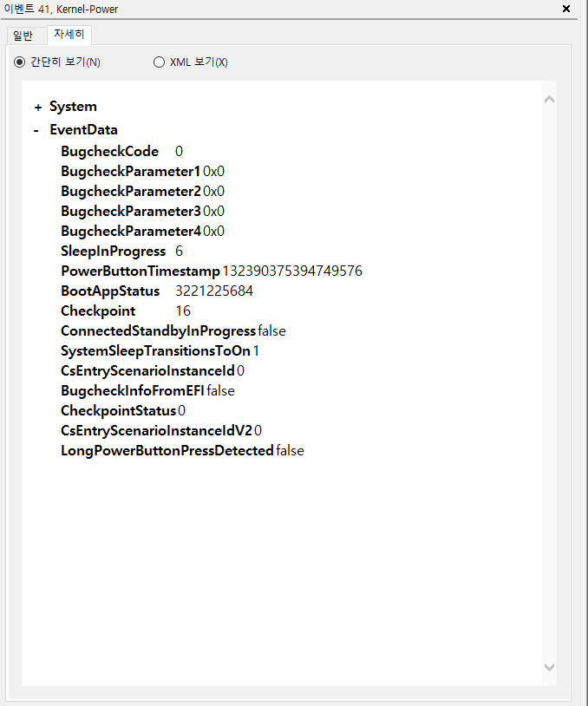Select the PowerButtonTimestamp value
Viewport: 588px width, 706px height.
pyautogui.click(x=292, y=271)
